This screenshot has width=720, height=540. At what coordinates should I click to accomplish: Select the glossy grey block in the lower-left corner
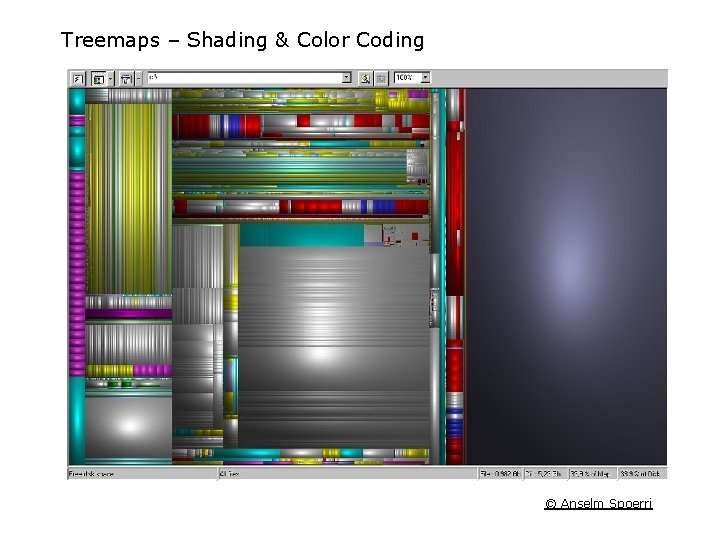pos(129,427)
